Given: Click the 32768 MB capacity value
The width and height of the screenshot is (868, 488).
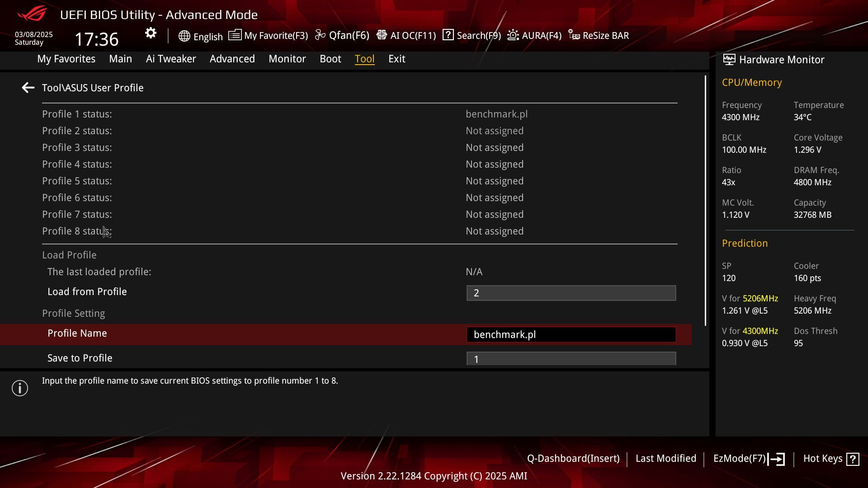Looking at the screenshot, I should [x=812, y=215].
